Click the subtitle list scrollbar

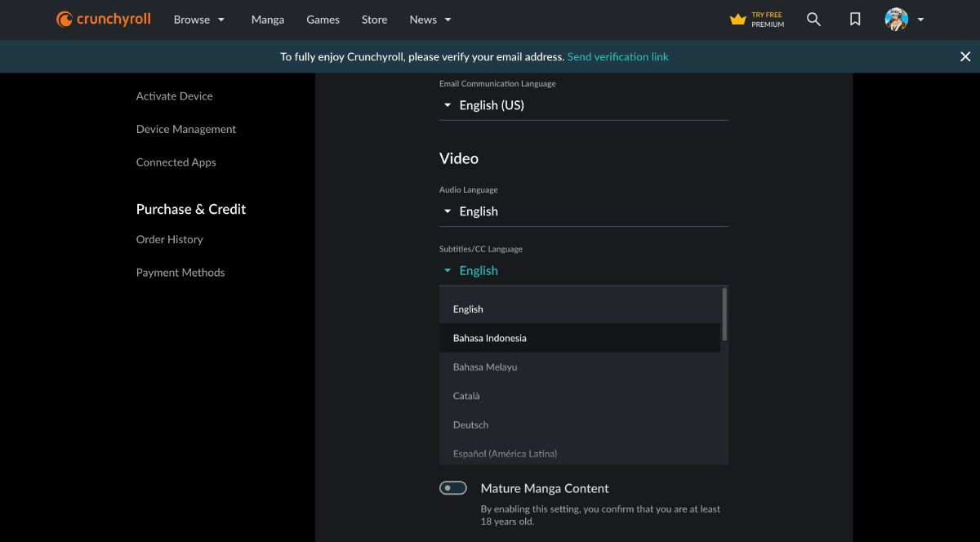pos(724,314)
